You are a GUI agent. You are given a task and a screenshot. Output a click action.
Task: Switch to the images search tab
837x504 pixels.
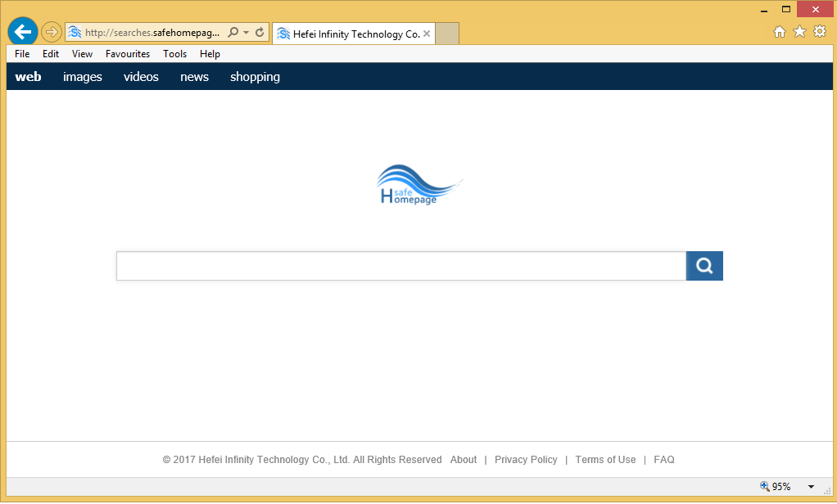click(x=83, y=77)
